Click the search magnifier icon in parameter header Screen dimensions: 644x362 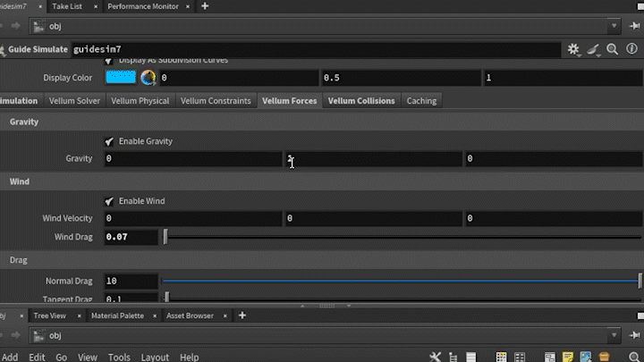613,50
